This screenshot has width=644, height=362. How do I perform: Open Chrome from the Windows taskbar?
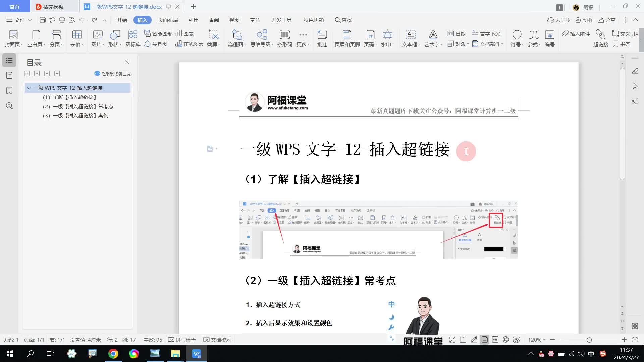(x=113, y=354)
